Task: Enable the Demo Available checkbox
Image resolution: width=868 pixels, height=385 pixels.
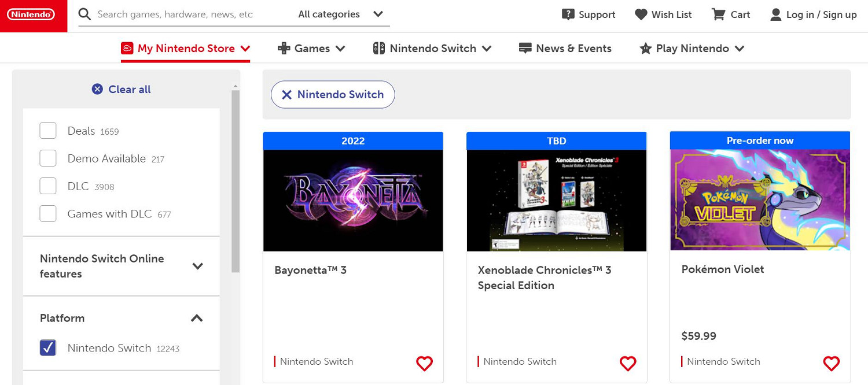Action: (48, 158)
